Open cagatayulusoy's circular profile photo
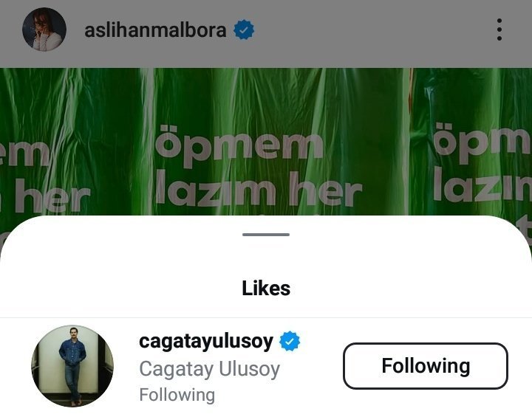 pos(72,366)
